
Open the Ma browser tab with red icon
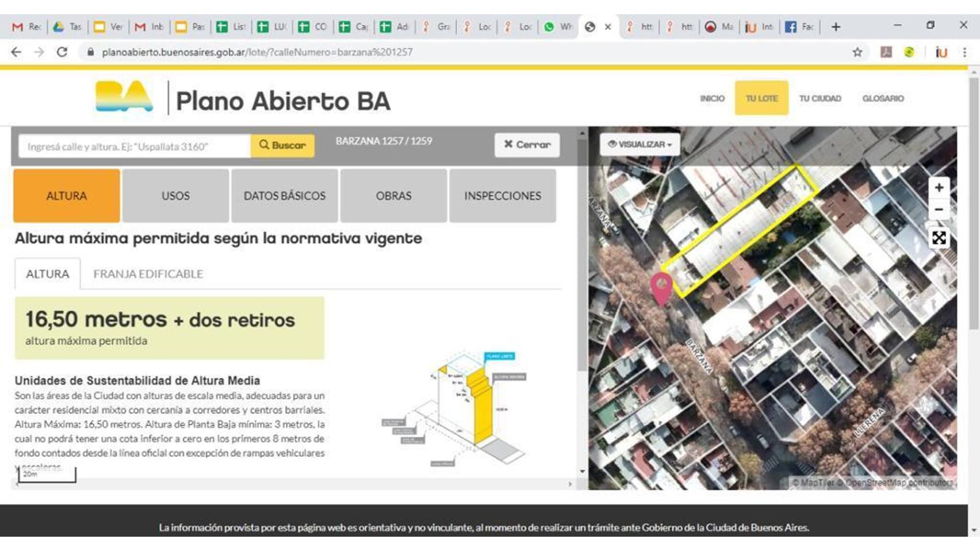pyautogui.click(x=719, y=27)
